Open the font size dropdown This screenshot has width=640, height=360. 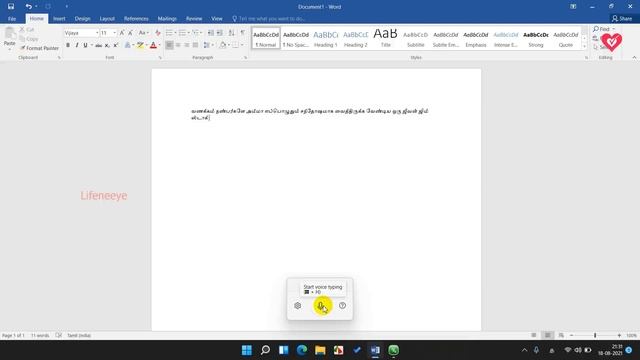114,33
